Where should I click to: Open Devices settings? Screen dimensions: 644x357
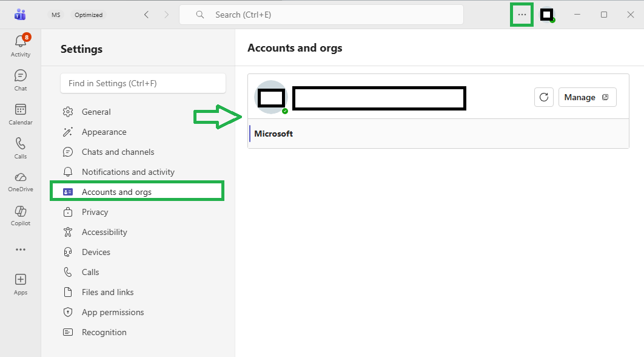click(96, 252)
